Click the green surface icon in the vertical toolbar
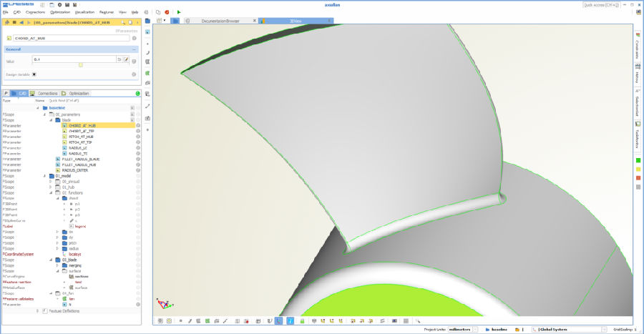Viewport: 644px width, 334px height. click(x=147, y=73)
